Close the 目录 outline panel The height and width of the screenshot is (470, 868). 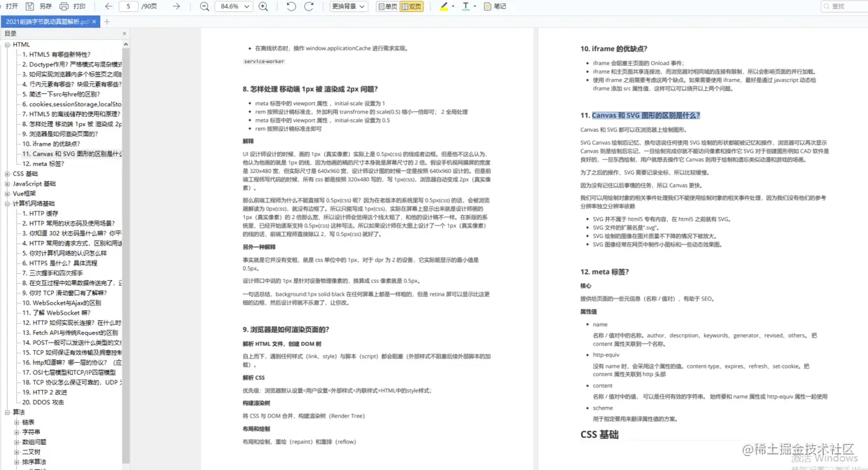tap(125, 34)
